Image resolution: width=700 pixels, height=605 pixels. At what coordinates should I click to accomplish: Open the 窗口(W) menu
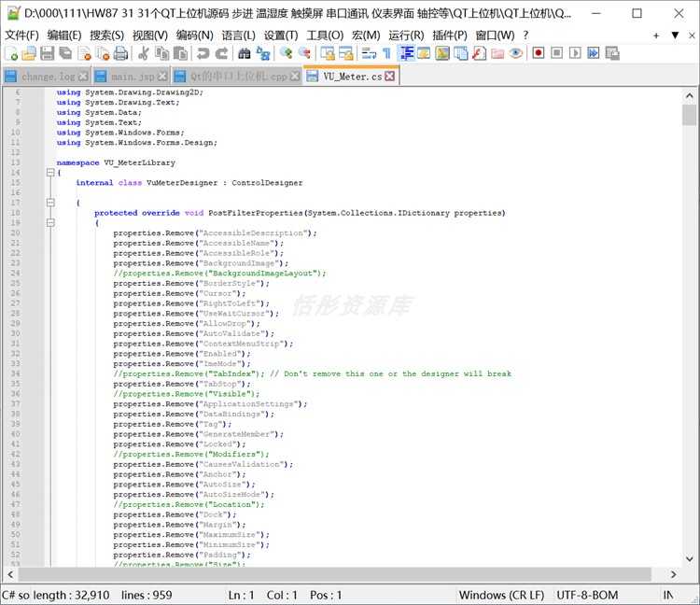point(495,35)
